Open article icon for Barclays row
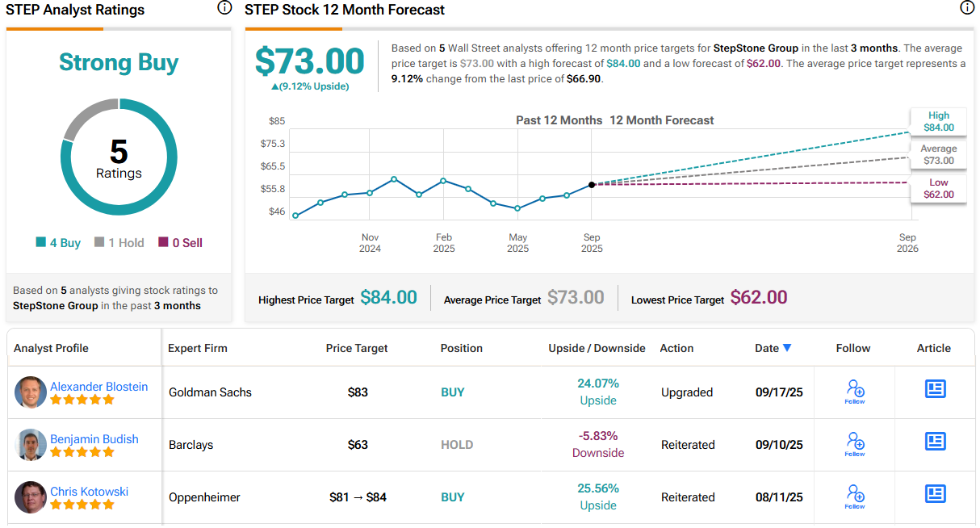The width and height of the screenshot is (980, 528). click(x=935, y=442)
